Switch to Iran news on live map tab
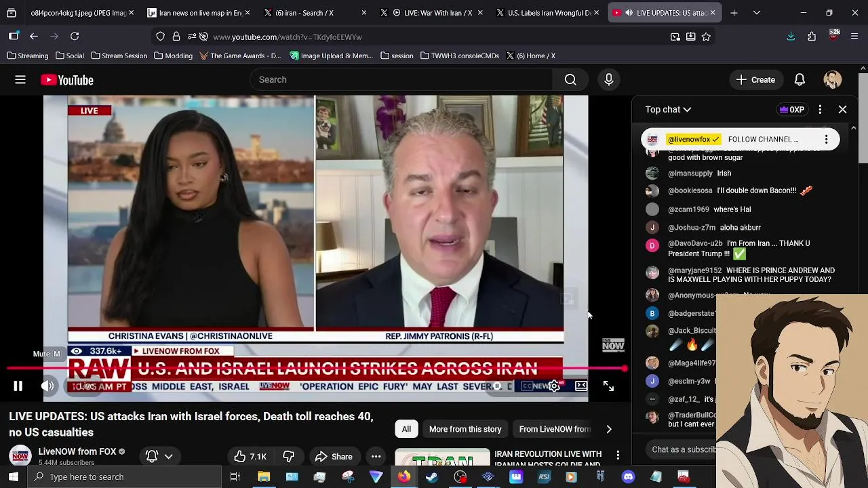 (x=195, y=12)
